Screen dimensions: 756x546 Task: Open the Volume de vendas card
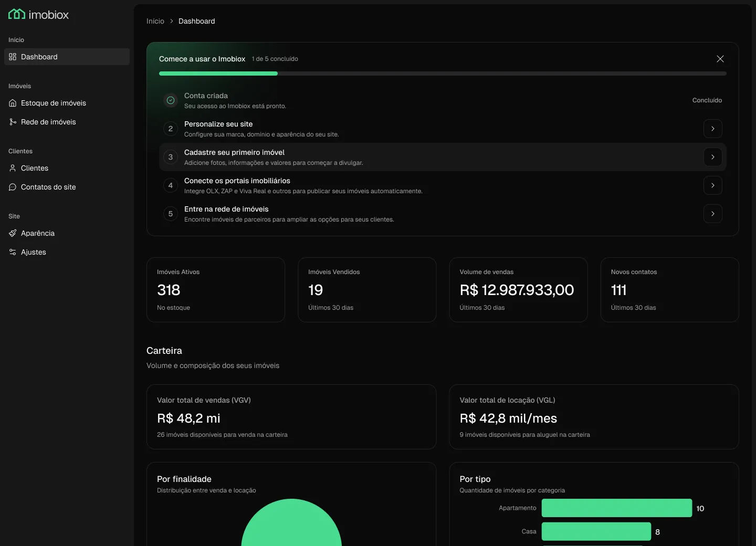click(x=518, y=290)
